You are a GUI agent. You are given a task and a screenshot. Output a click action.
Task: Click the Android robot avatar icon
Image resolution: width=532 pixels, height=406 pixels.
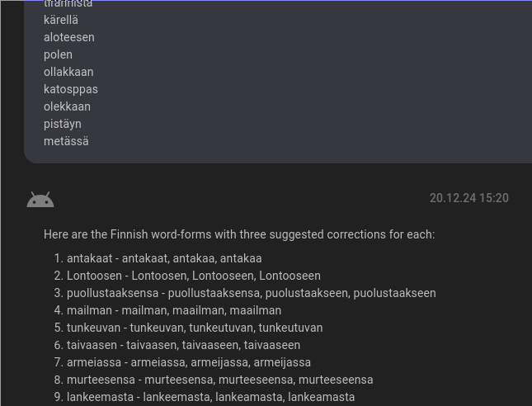click(40, 199)
